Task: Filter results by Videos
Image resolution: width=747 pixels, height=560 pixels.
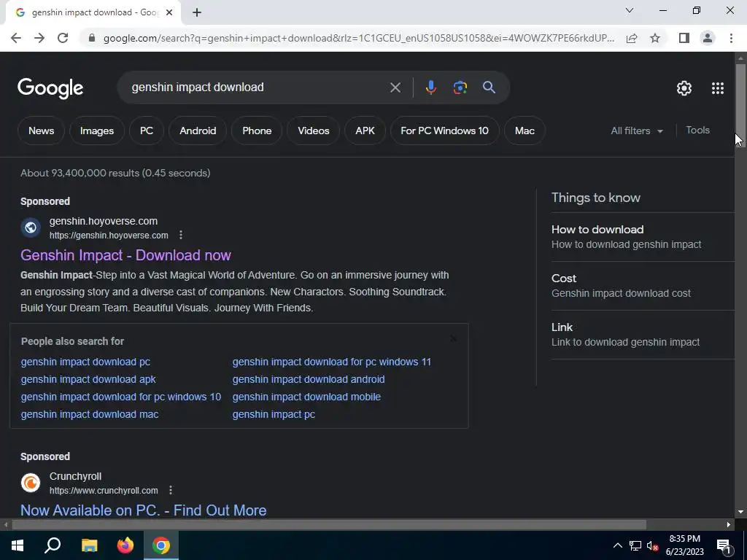Action: 314,131
